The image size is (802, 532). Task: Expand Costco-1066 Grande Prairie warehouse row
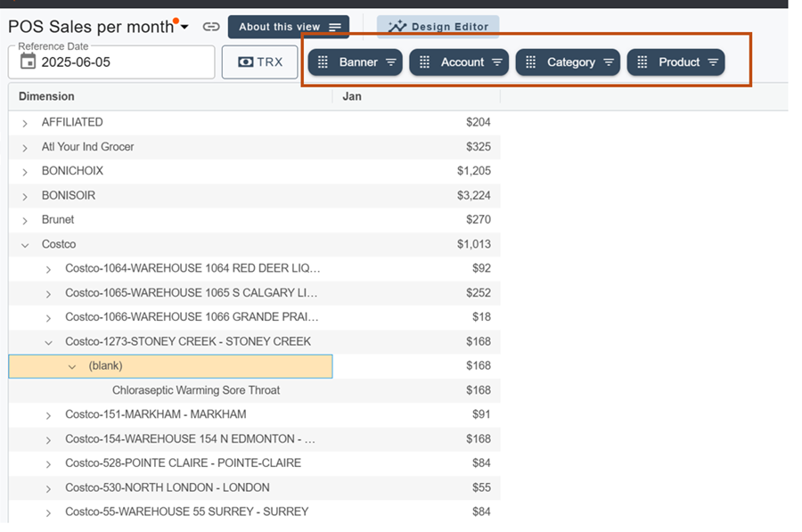(x=48, y=318)
